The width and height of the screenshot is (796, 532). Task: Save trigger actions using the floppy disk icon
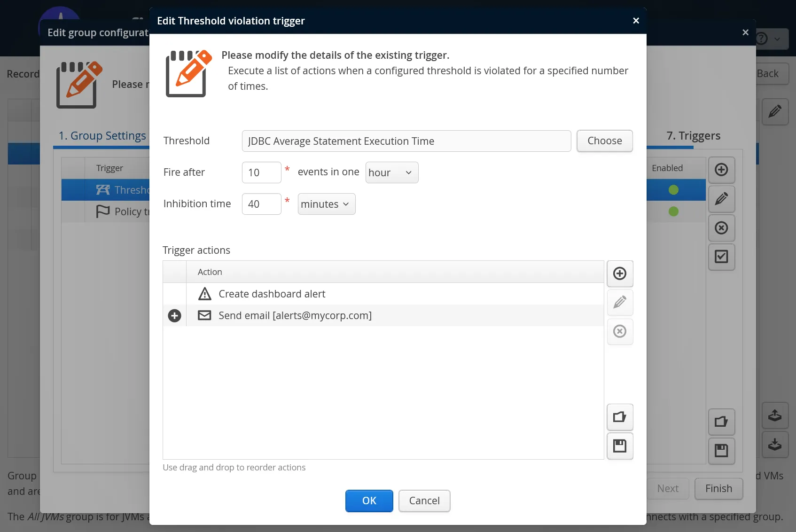tap(620, 446)
